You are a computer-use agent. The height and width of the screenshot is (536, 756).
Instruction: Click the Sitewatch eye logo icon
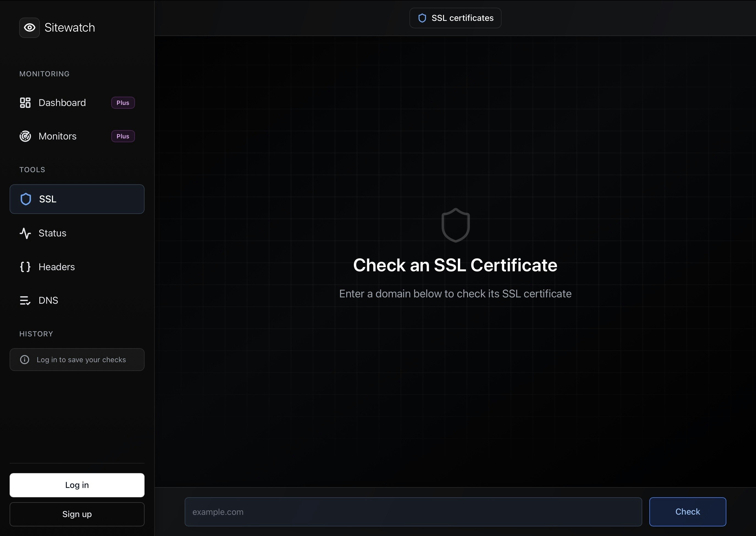pyautogui.click(x=29, y=28)
